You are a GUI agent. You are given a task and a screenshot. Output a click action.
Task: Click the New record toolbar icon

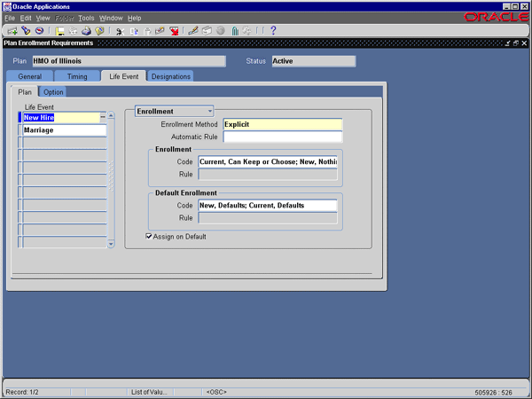(x=12, y=31)
